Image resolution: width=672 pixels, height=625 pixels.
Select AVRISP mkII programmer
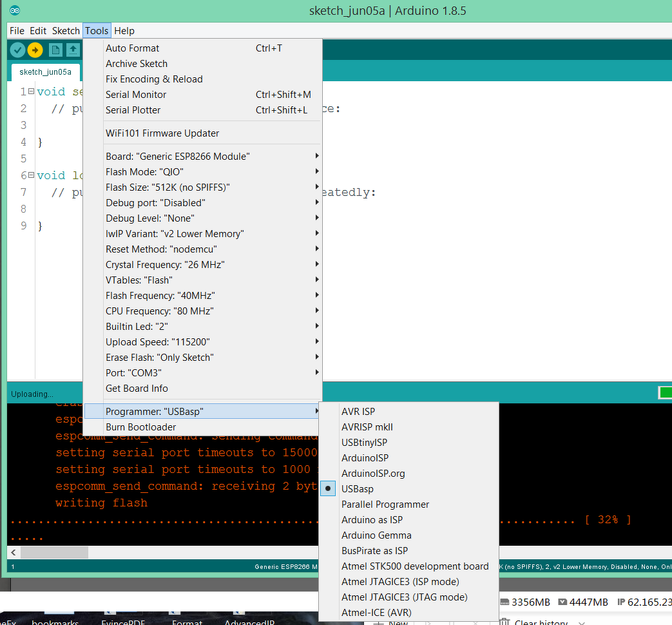pos(409,427)
